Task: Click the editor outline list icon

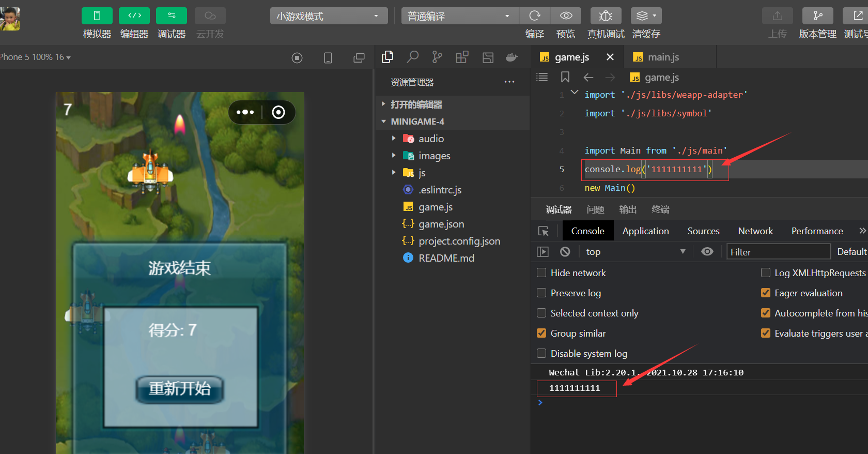Action: tap(542, 77)
